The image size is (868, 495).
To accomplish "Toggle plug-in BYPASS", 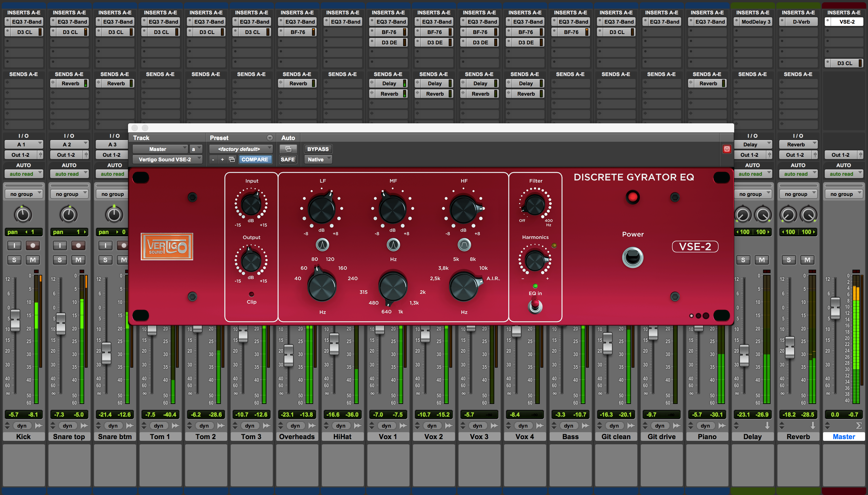I will tap(318, 149).
